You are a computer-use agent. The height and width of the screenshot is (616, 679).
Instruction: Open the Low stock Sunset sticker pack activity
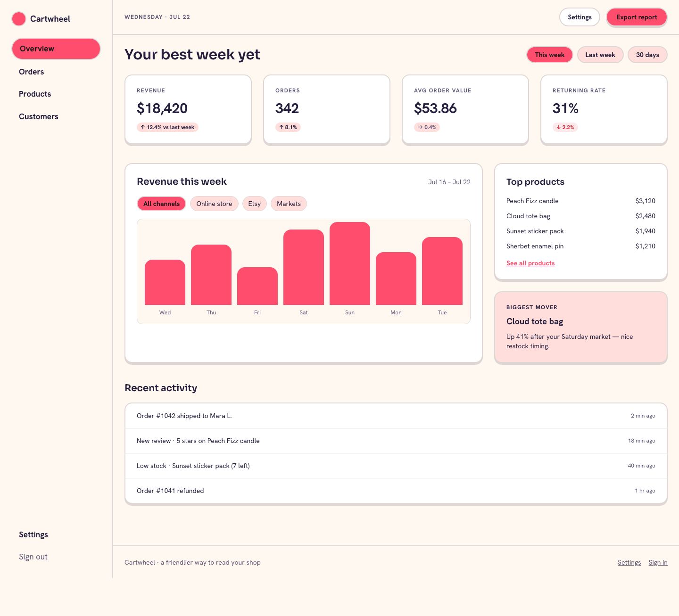(x=396, y=466)
